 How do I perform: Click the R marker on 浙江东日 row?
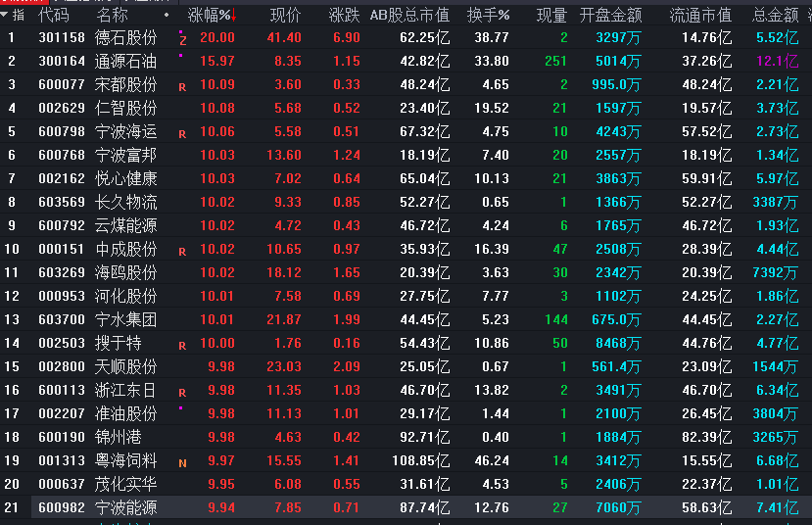pyautogui.click(x=182, y=393)
